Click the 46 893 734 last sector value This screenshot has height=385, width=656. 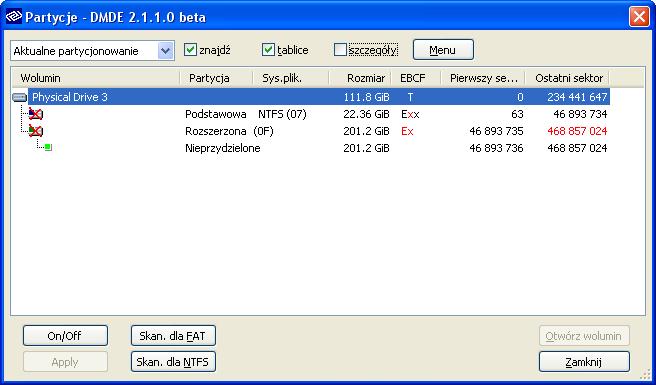580,114
